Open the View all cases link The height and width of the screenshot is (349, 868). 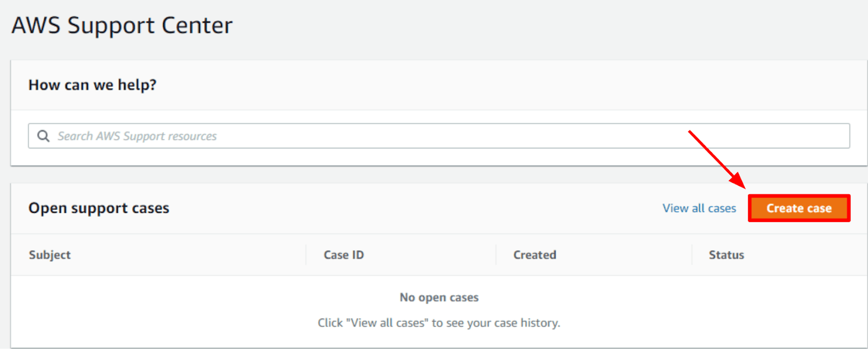tap(699, 208)
